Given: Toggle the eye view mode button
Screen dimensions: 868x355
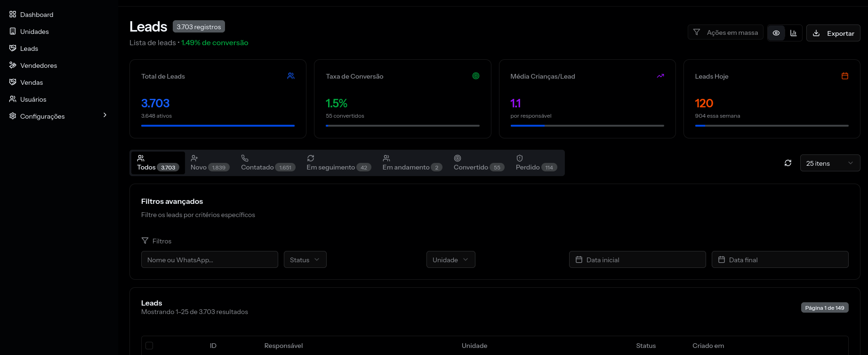Looking at the screenshot, I should [776, 33].
